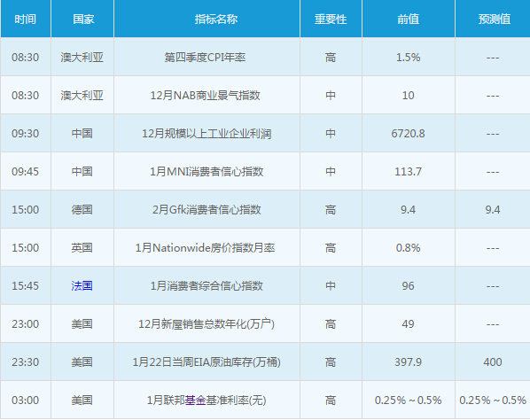Click the 12月新屋销售总数年化(万户) cell

click(207, 324)
